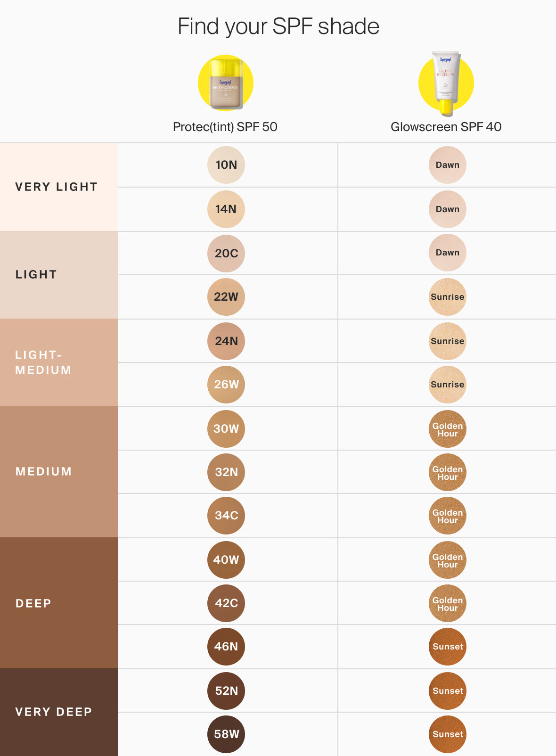Choose the 30W shade swatch

tap(226, 429)
